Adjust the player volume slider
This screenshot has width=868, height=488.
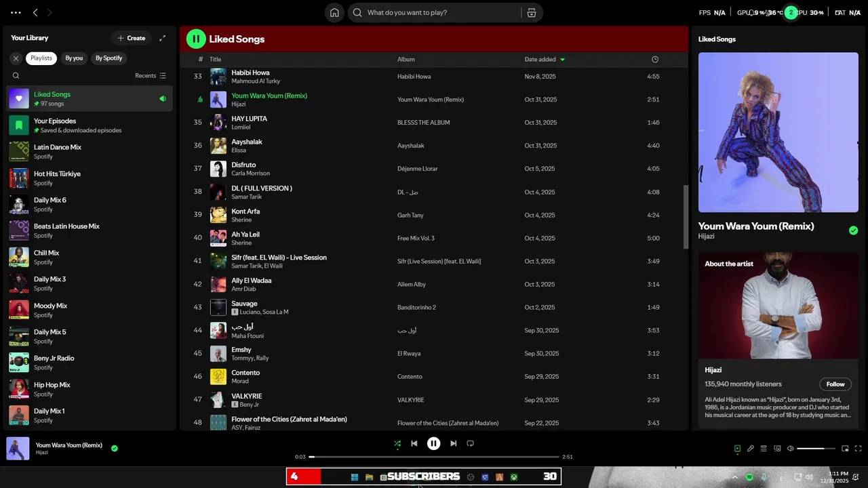point(816,448)
